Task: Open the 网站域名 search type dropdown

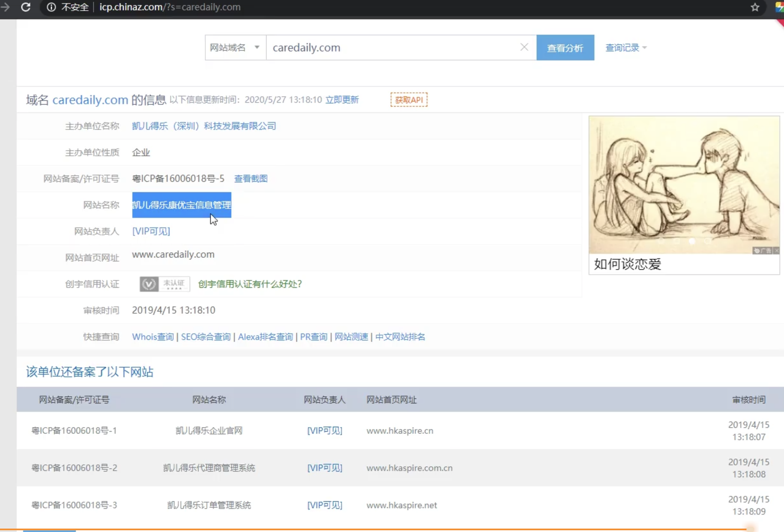Action: 235,48
